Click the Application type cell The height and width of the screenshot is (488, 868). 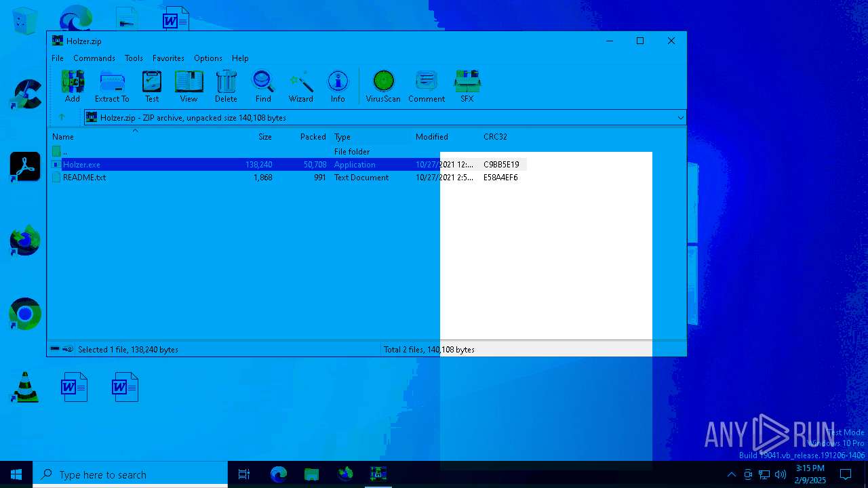355,165
